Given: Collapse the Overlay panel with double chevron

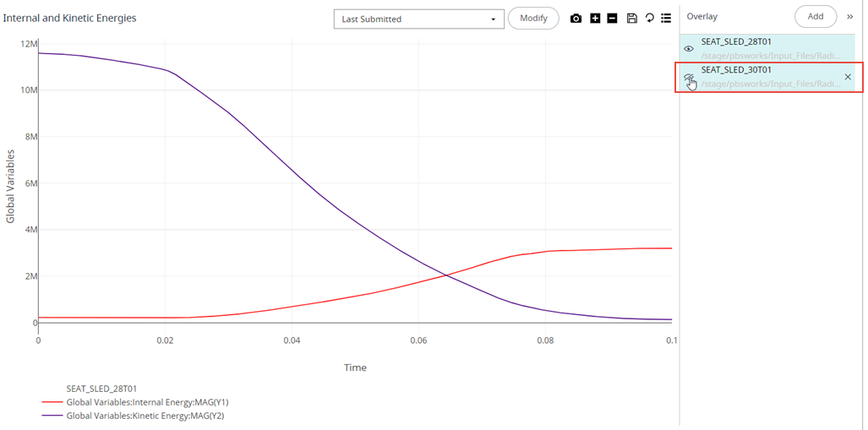Looking at the screenshot, I should 850,17.
